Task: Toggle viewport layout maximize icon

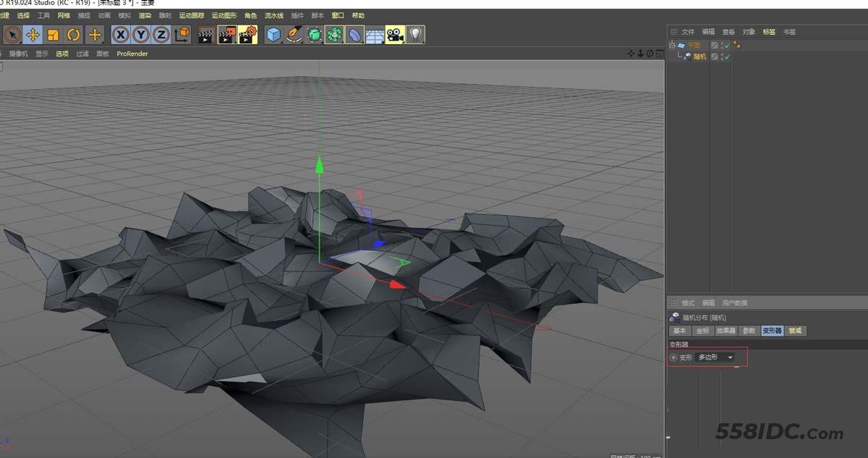Action: pyautogui.click(x=658, y=53)
